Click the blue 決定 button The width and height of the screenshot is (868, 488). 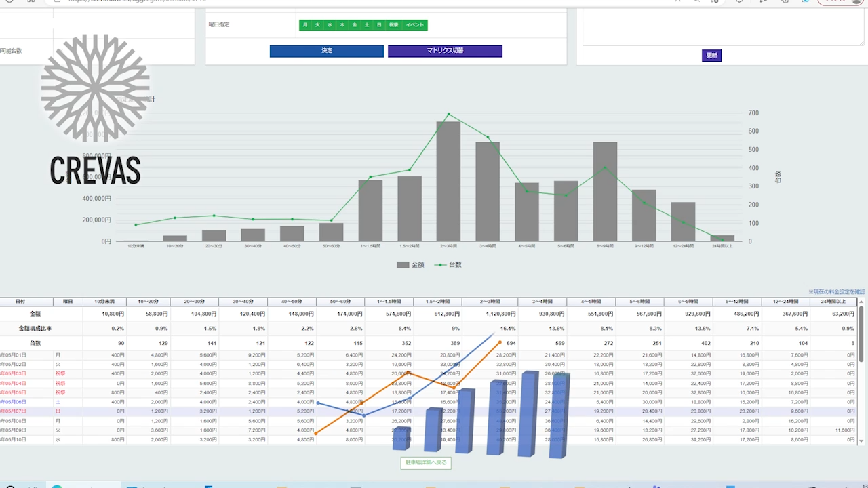tap(326, 51)
